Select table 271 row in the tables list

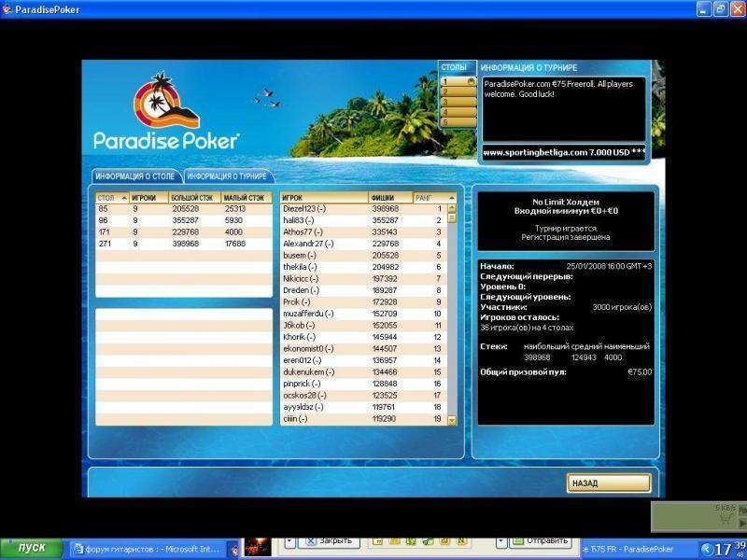click(x=184, y=244)
